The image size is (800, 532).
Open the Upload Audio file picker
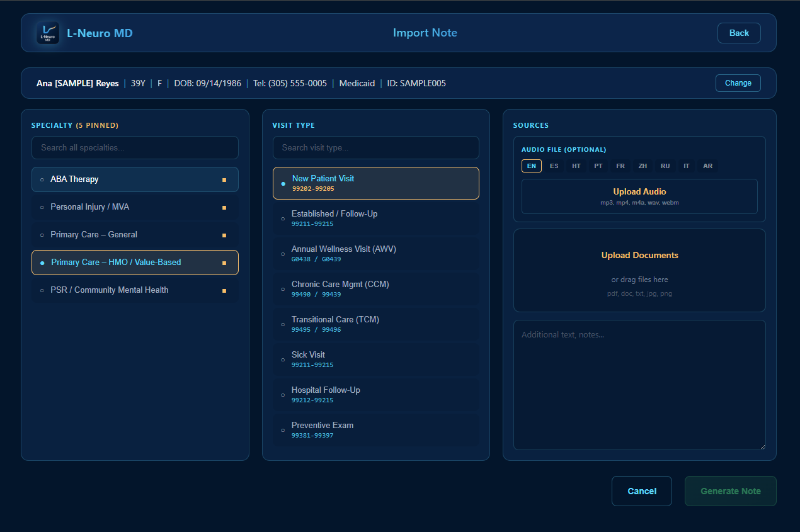click(x=639, y=196)
